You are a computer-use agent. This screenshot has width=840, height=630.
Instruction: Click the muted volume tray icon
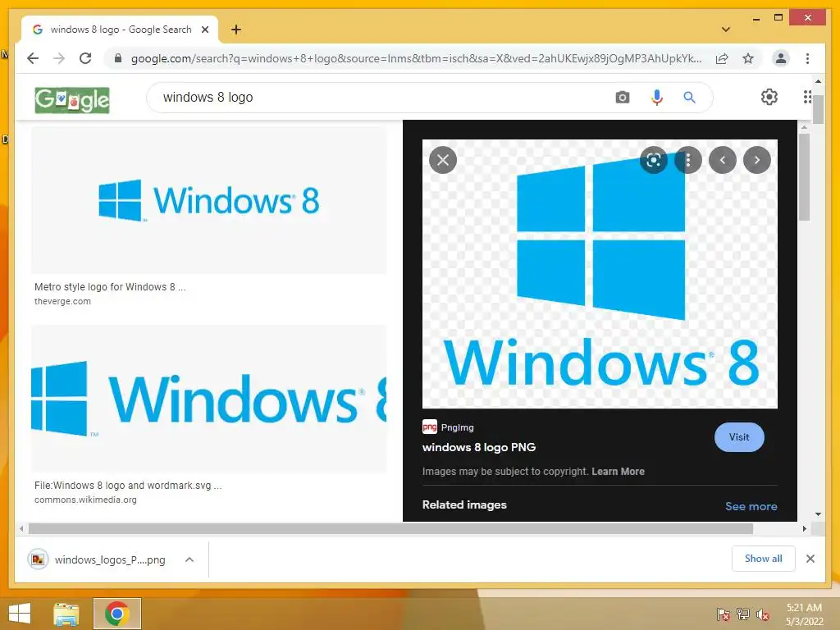tap(763, 614)
